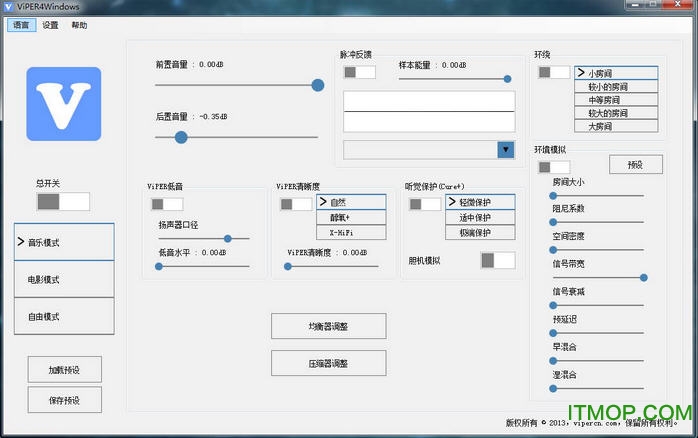This screenshot has width=698, height=438.
Task: Click the 后置音量 slider handle
Action: pyautogui.click(x=181, y=137)
